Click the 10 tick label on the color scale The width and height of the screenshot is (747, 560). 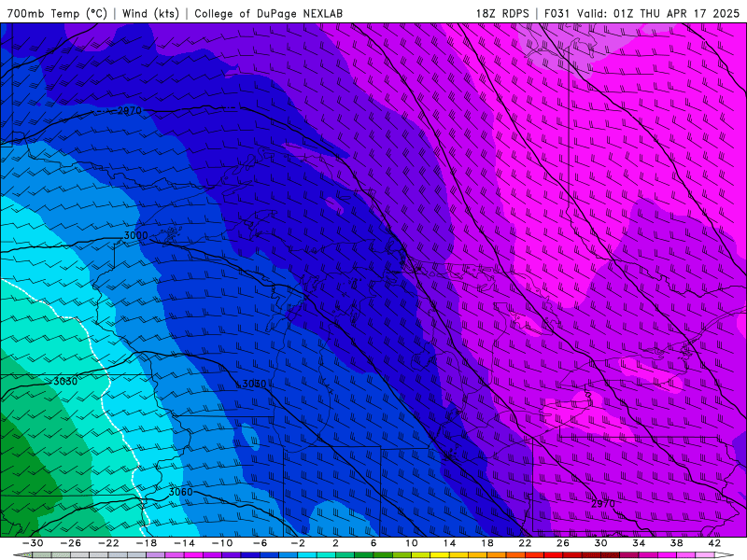(x=412, y=543)
